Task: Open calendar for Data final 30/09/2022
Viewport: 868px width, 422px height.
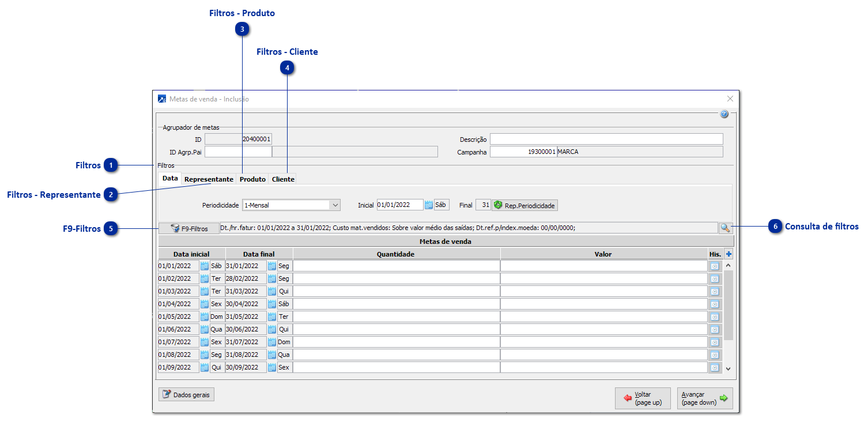Action: (272, 367)
